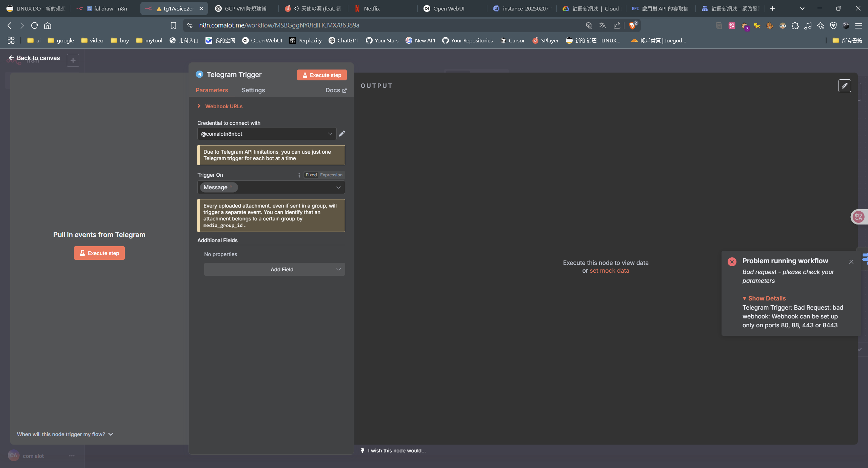Click the edit output pencil icon
The width and height of the screenshot is (868, 468).
click(845, 86)
